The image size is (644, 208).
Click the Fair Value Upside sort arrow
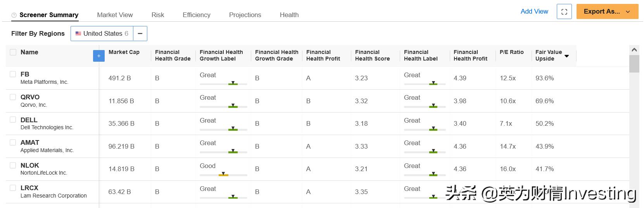567,56
